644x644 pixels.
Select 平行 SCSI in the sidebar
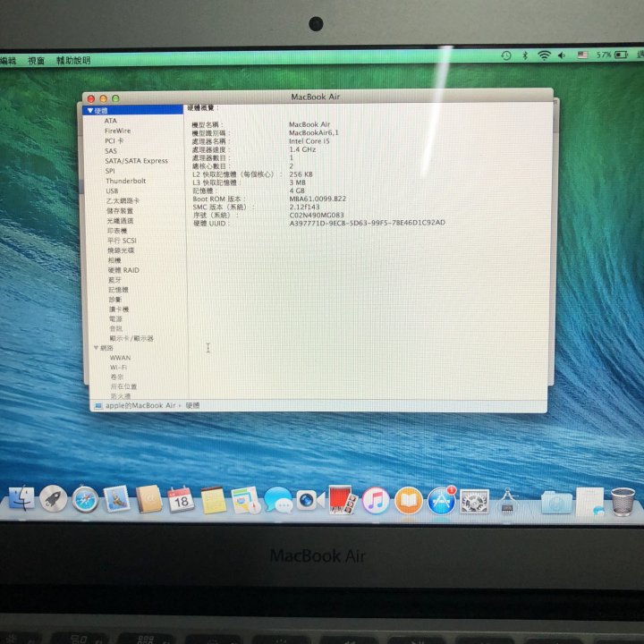[x=122, y=241]
